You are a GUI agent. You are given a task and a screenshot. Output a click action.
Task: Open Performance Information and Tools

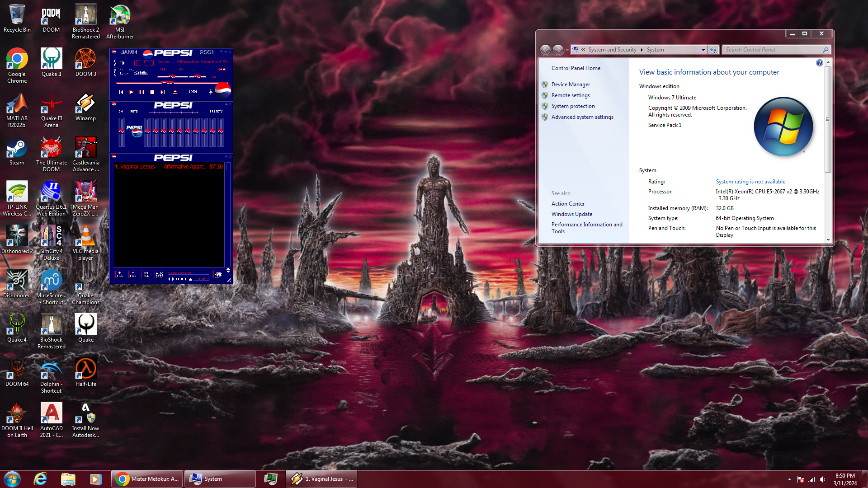pos(587,228)
